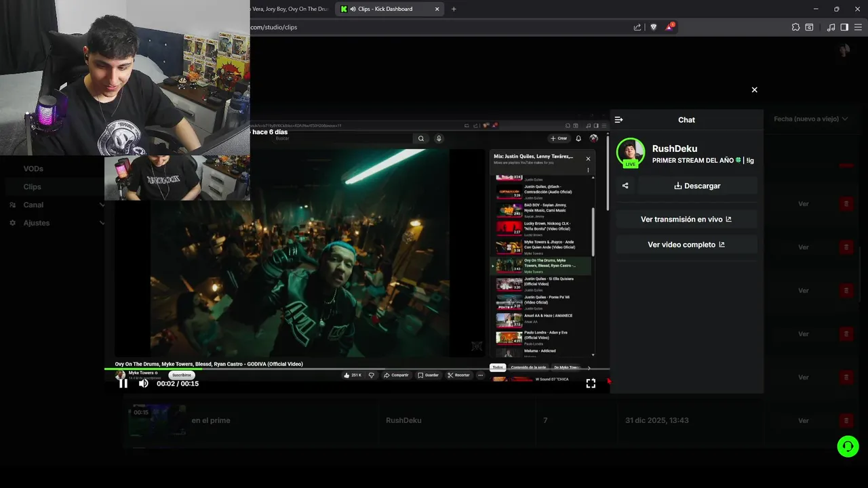The image size is (868, 488).
Task: Click the Canal sidebar icon
Action: [x=12, y=205]
